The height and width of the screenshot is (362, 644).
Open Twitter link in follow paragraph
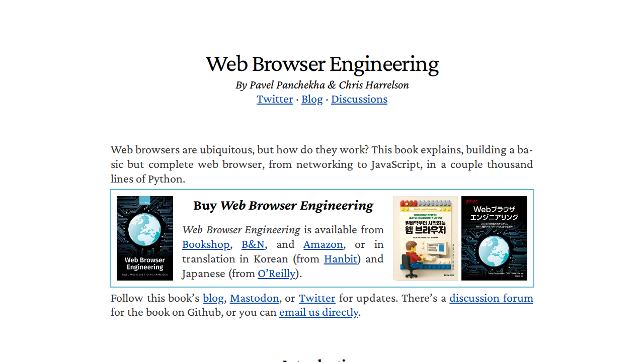[317, 298]
